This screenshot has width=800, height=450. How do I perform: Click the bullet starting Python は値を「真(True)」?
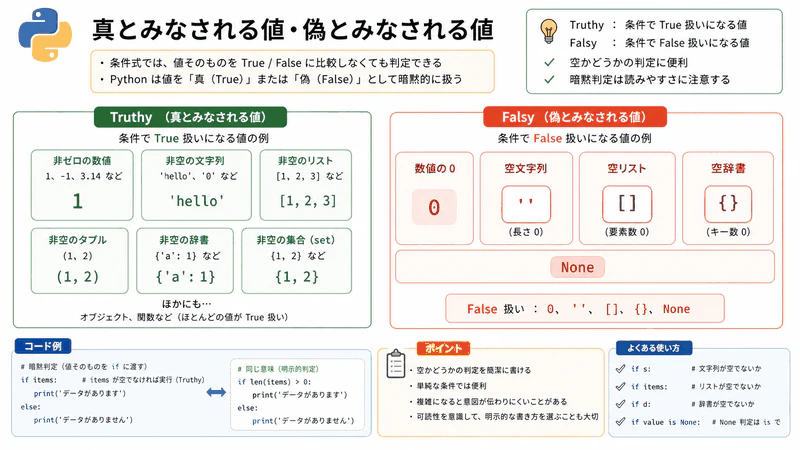tap(281, 79)
